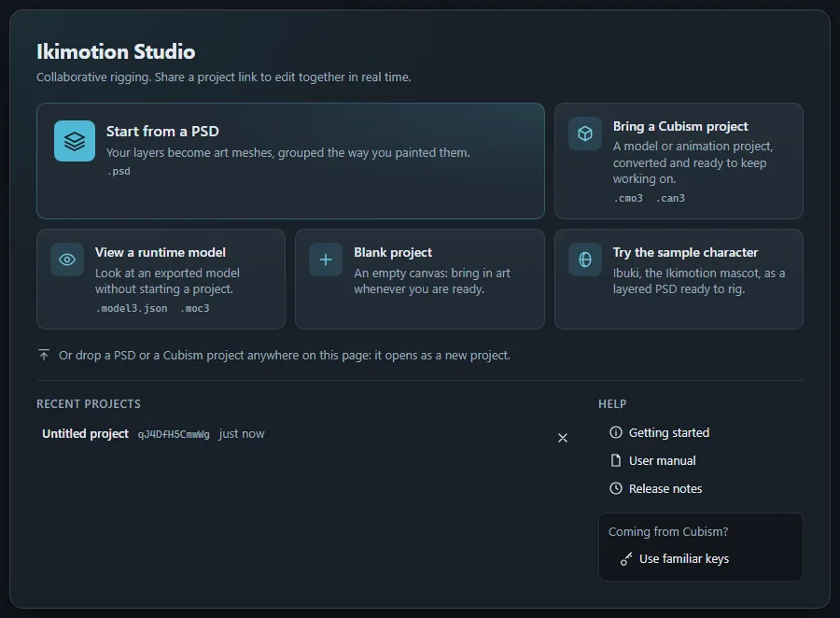Click the RECENT PROJECTS heading

(x=89, y=403)
